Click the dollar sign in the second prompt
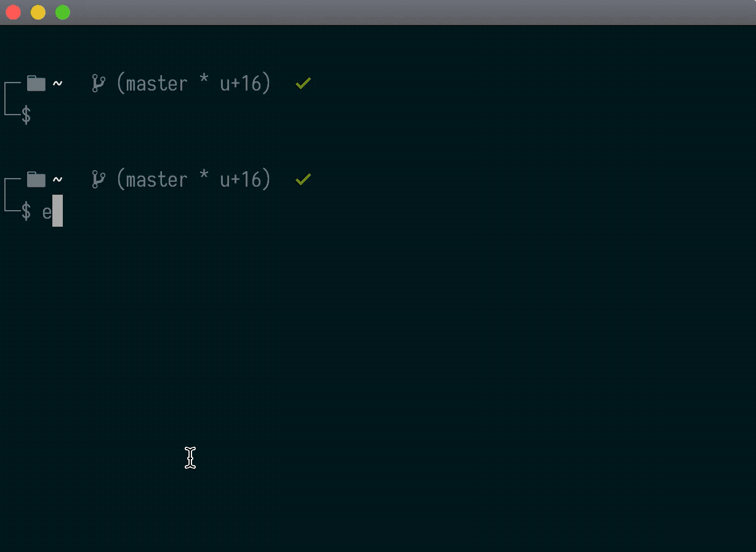 tap(26, 211)
